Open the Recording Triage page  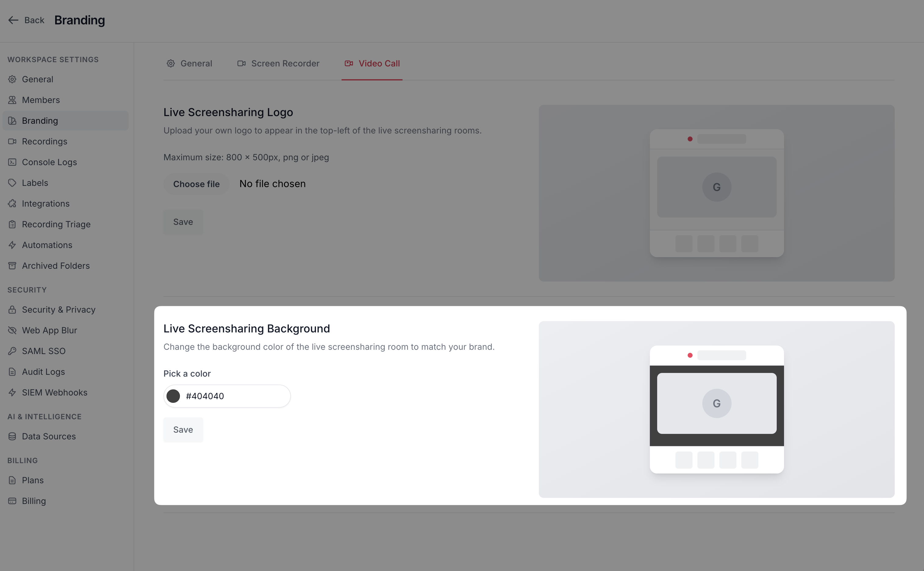point(56,224)
